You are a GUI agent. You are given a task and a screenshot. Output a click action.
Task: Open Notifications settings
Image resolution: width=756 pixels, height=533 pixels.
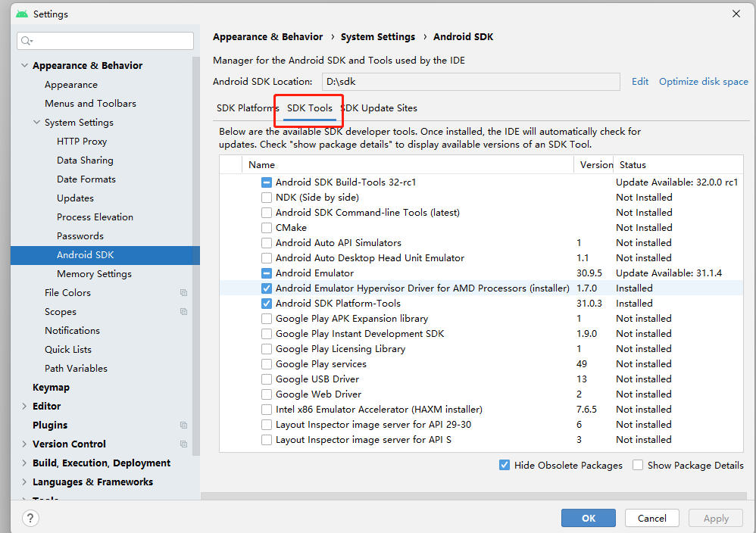(72, 331)
